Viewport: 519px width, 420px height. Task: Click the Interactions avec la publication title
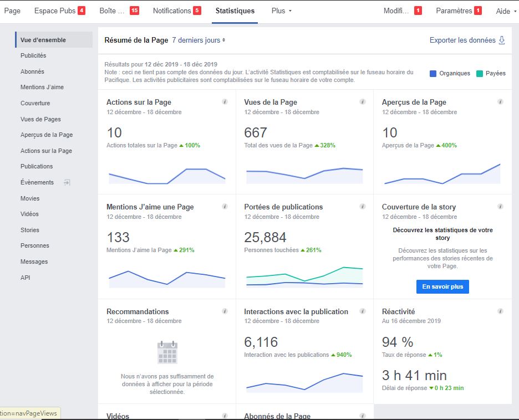tap(296, 311)
